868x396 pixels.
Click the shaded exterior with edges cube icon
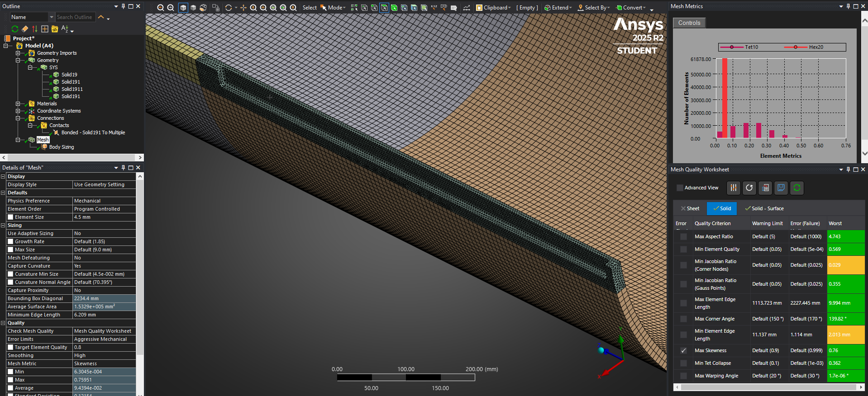pyautogui.click(x=183, y=8)
